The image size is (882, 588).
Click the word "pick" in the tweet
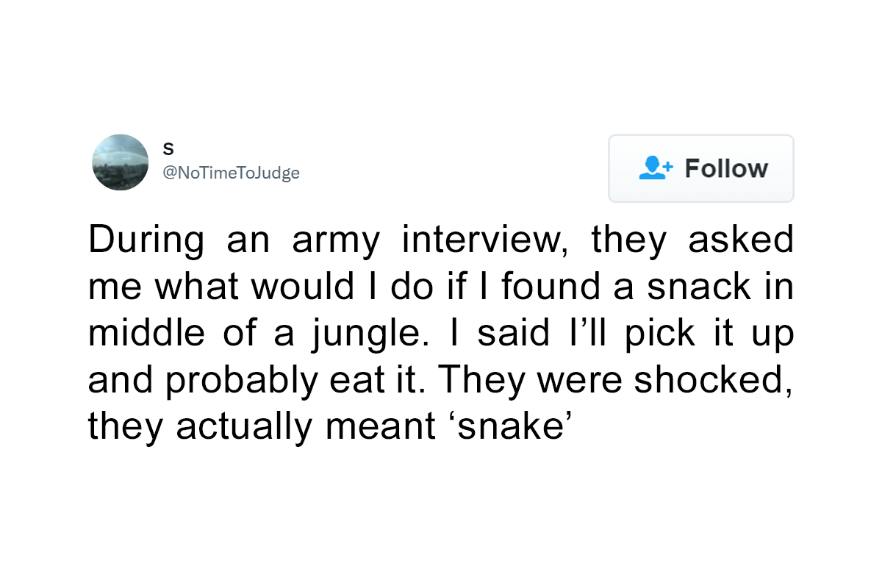653,336
